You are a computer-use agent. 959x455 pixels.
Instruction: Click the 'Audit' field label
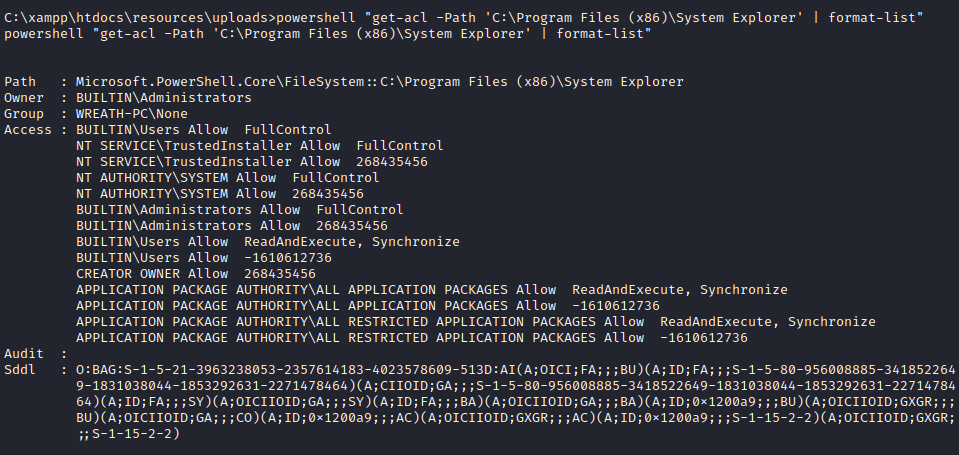[x=24, y=353]
